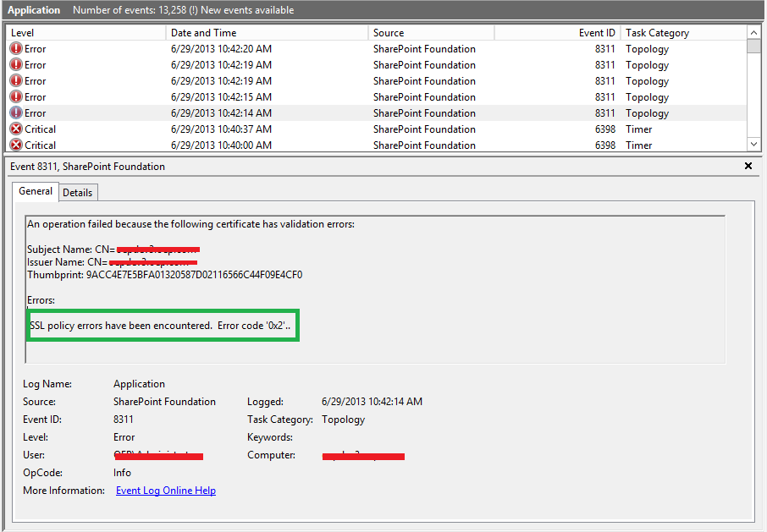Sort events by the Level column header
This screenshot has width=767, height=532.
point(86,33)
